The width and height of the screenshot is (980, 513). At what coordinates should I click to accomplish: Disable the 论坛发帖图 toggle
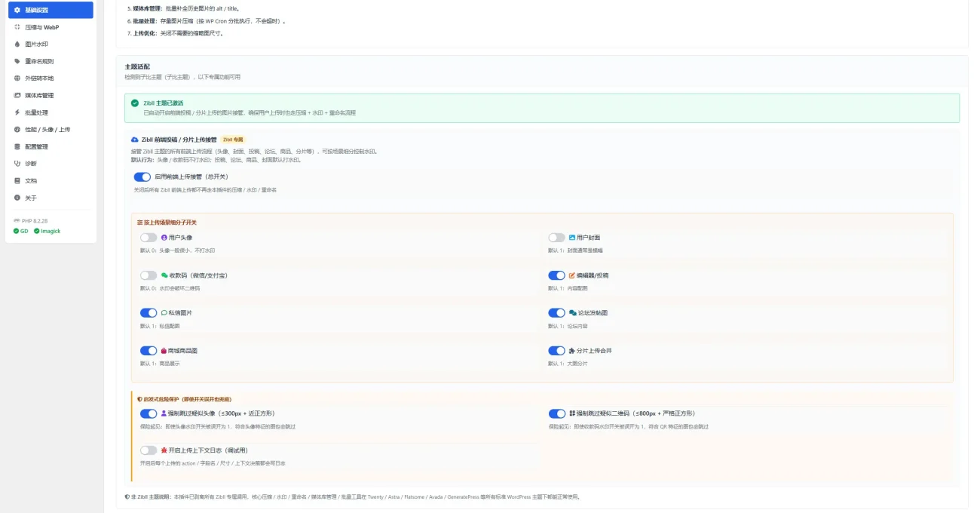point(556,313)
